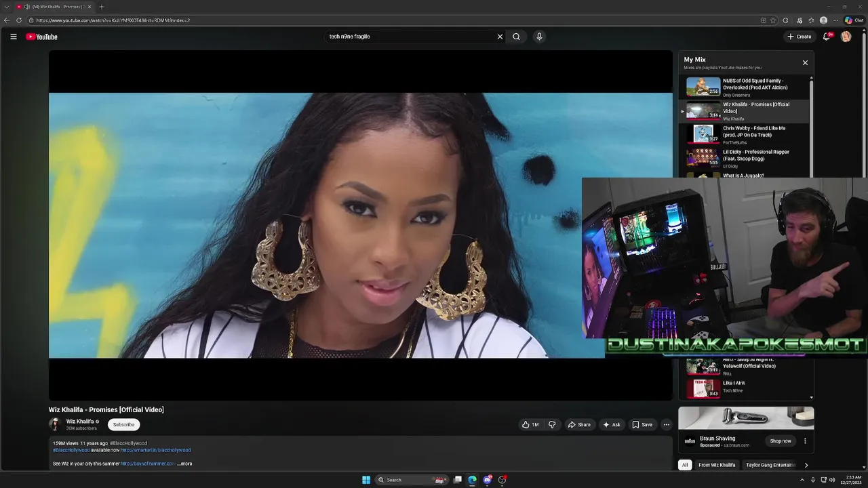Image resolution: width=868 pixels, height=488 pixels.
Task: Open the Braun Shaving ad image
Action: [746, 418]
